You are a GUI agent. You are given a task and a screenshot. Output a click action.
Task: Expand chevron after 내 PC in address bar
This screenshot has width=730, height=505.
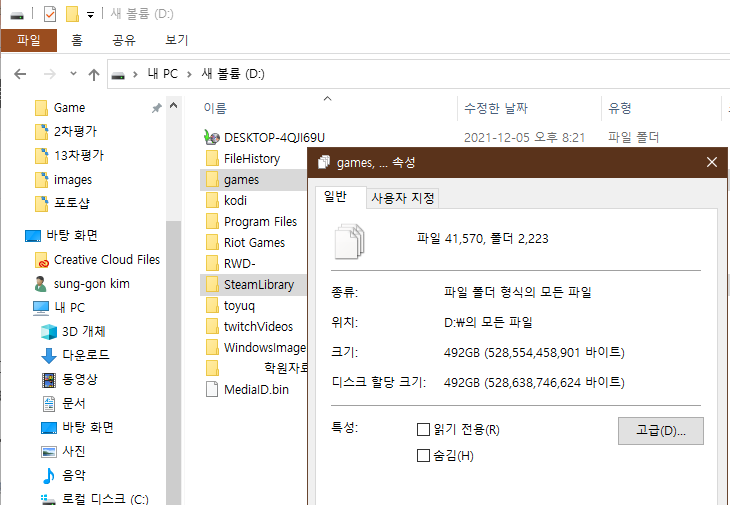click(x=189, y=74)
